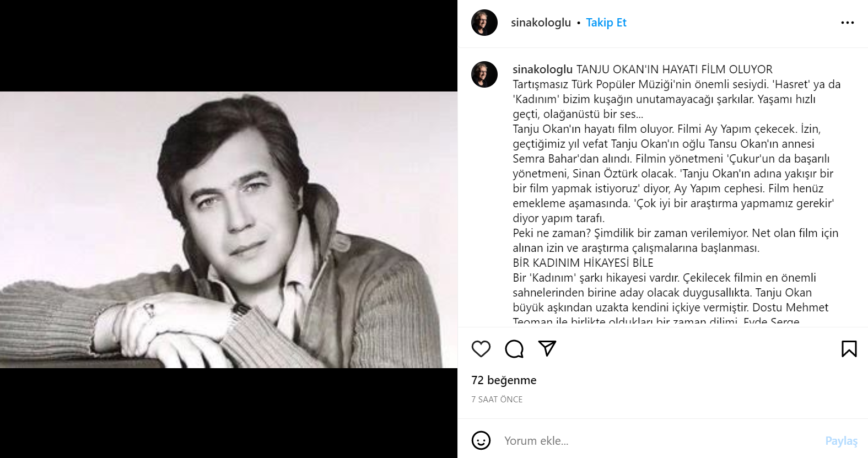Click sinakologlu username in caption
The height and width of the screenshot is (458, 868).
(x=542, y=69)
